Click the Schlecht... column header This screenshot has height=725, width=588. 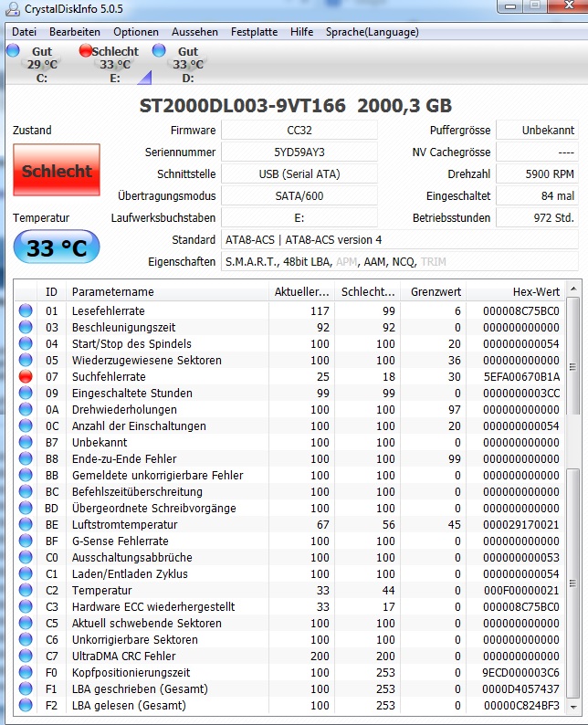367,292
